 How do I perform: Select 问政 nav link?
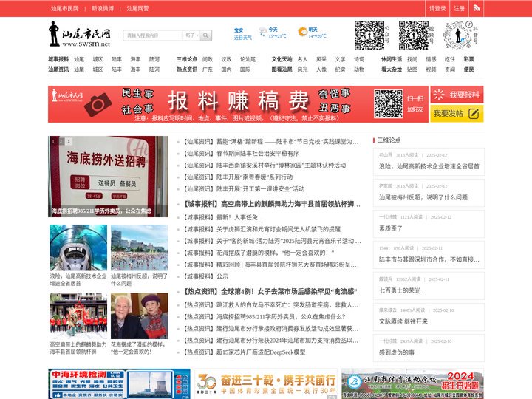(208, 59)
